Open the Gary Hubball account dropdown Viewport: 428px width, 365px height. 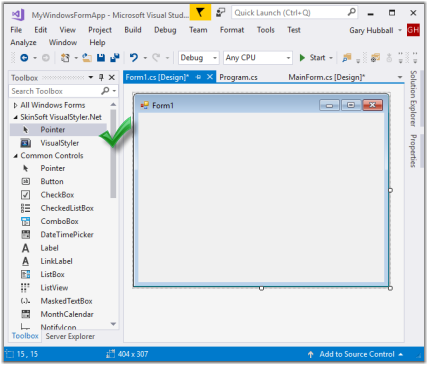[400, 30]
